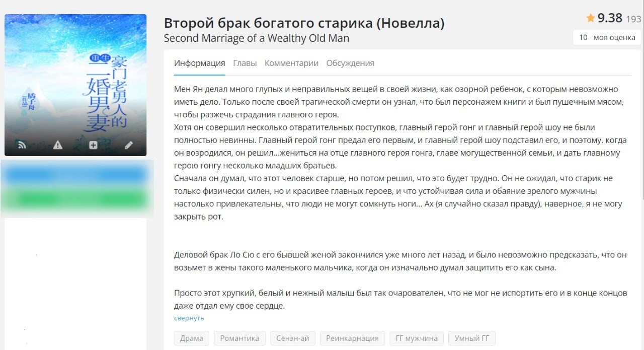The image size is (644, 350).
Task: Switch to the Главы tab
Action: (x=245, y=63)
